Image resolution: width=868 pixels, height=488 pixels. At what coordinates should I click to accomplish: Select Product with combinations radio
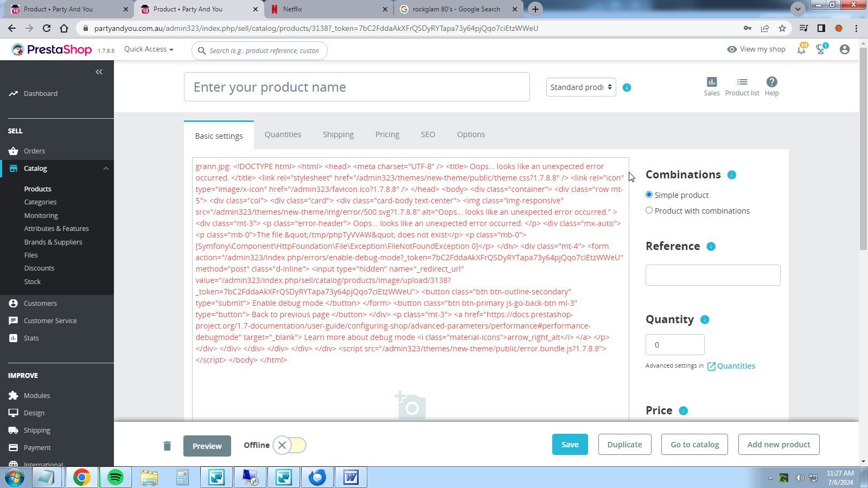pyautogui.click(x=649, y=210)
